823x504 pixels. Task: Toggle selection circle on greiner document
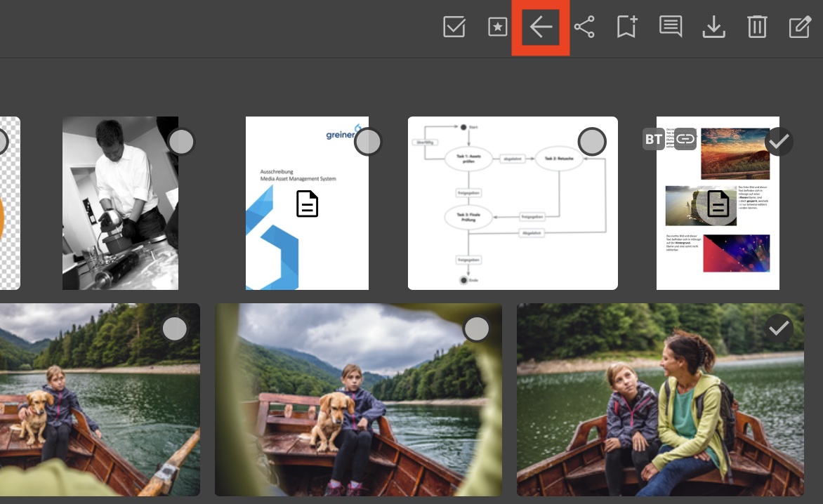pyautogui.click(x=368, y=142)
